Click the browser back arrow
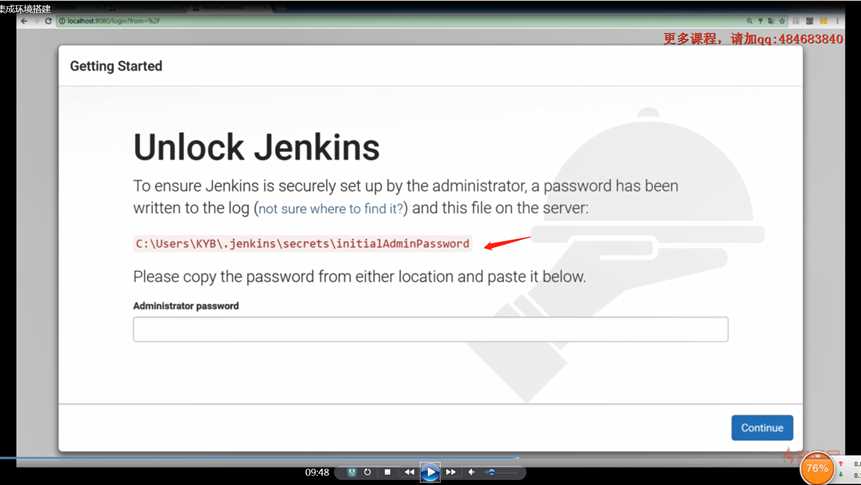Screen dimensions: 861x485 click(x=24, y=21)
